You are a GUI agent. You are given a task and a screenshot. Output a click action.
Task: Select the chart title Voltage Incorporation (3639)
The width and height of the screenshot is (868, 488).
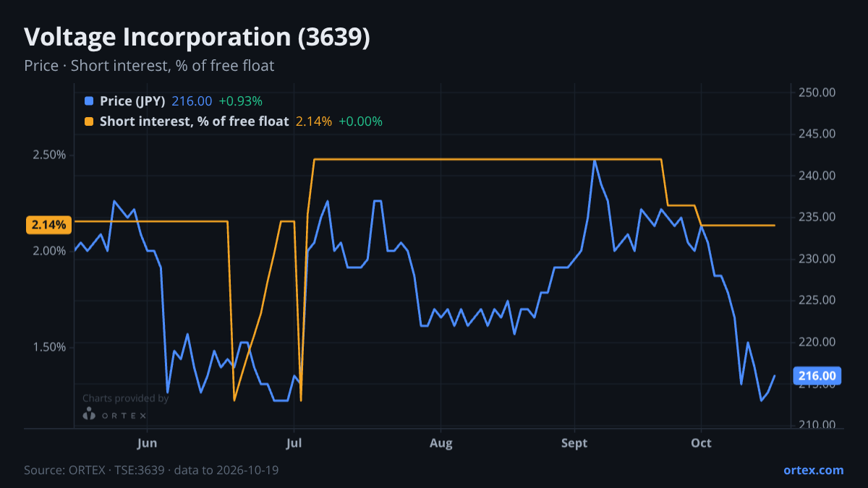(x=197, y=38)
